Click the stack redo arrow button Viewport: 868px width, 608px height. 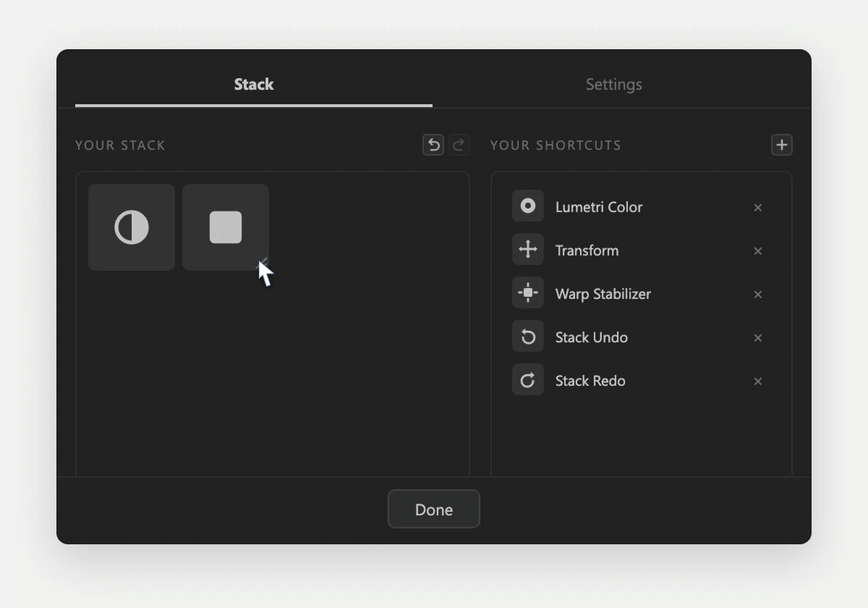(x=459, y=145)
